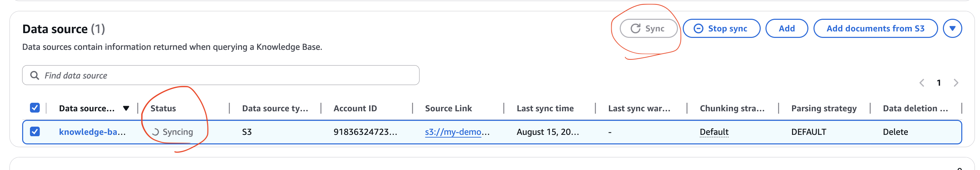Click the search magnifier icon
The image size is (980, 170).
coord(35,75)
